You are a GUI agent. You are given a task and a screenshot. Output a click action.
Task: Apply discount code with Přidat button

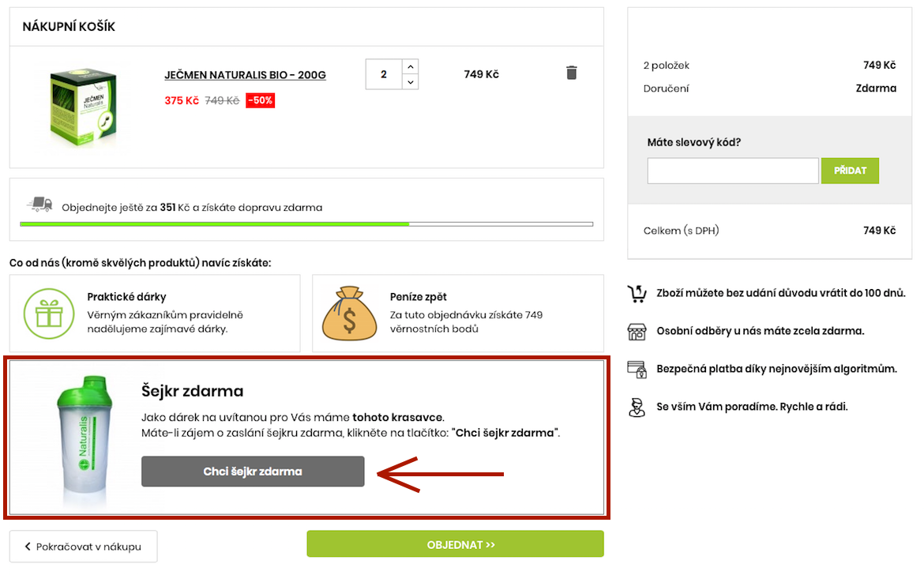tap(850, 171)
